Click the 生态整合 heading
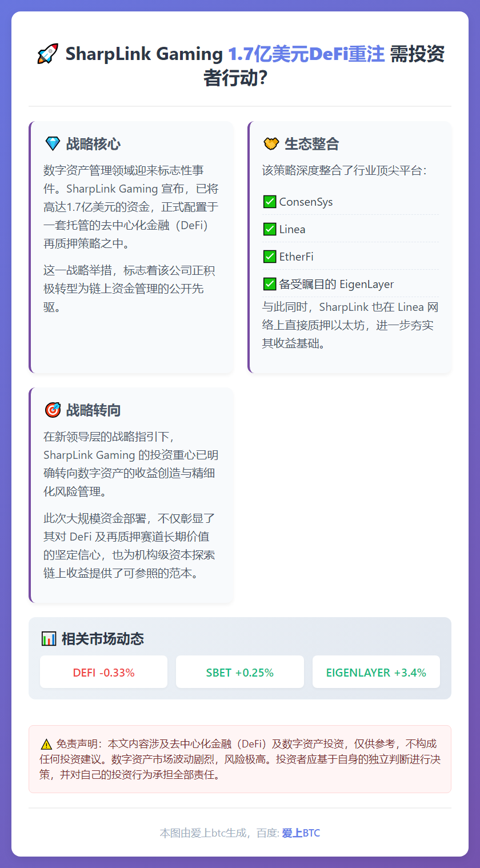The image size is (480, 868). 312,143
